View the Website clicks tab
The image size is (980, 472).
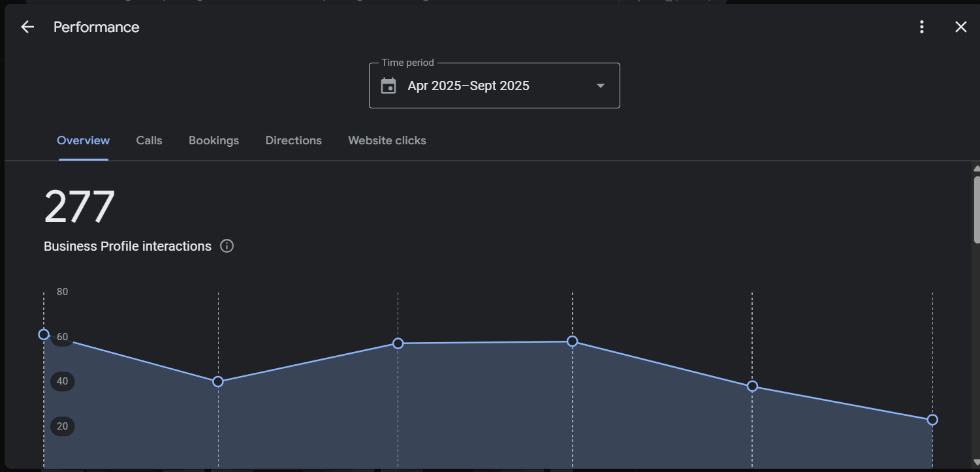(x=387, y=140)
